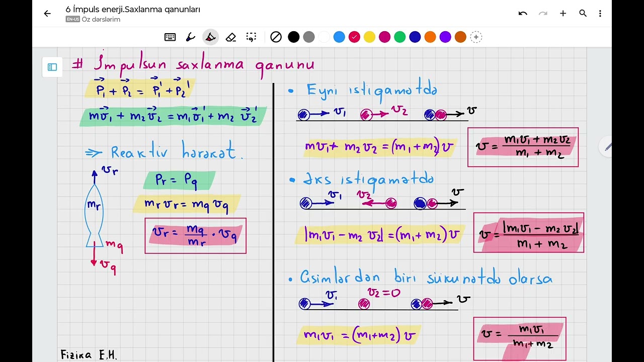Pick the gray color swatch
The height and width of the screenshot is (362, 644).
(x=309, y=37)
